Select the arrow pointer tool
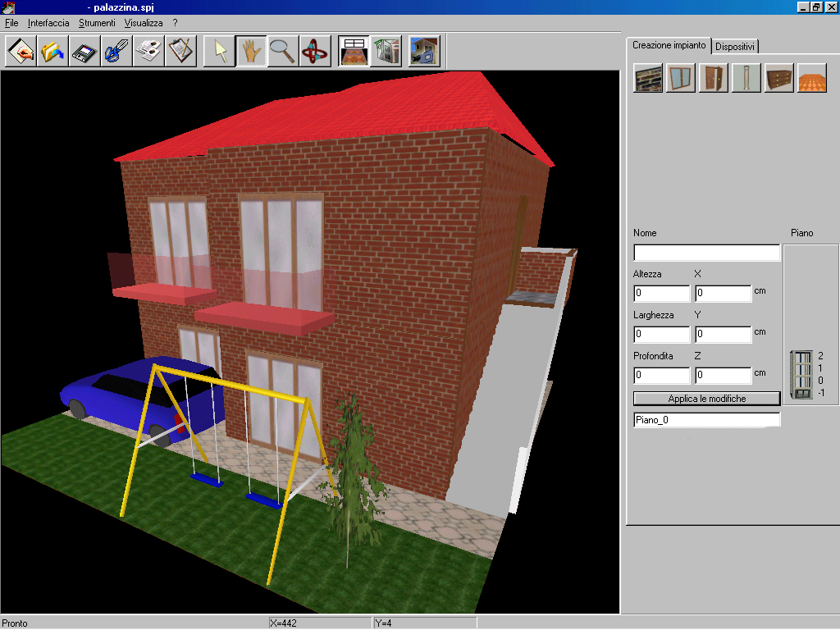Viewport: 840px width, 630px height. point(219,52)
